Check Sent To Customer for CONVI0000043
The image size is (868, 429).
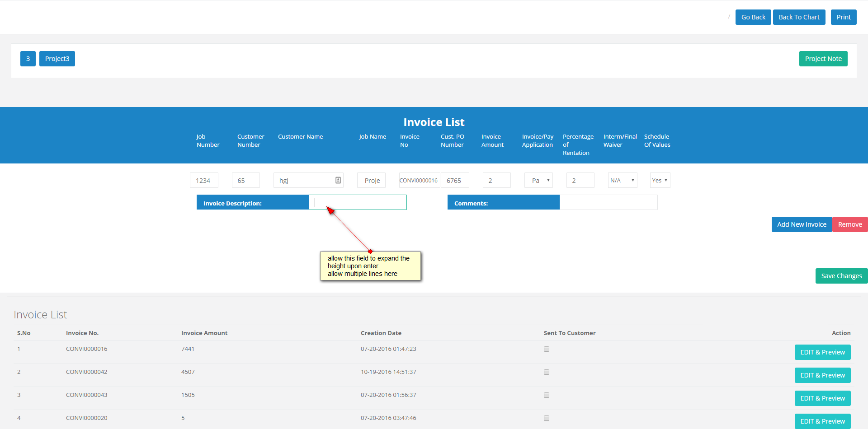point(547,395)
